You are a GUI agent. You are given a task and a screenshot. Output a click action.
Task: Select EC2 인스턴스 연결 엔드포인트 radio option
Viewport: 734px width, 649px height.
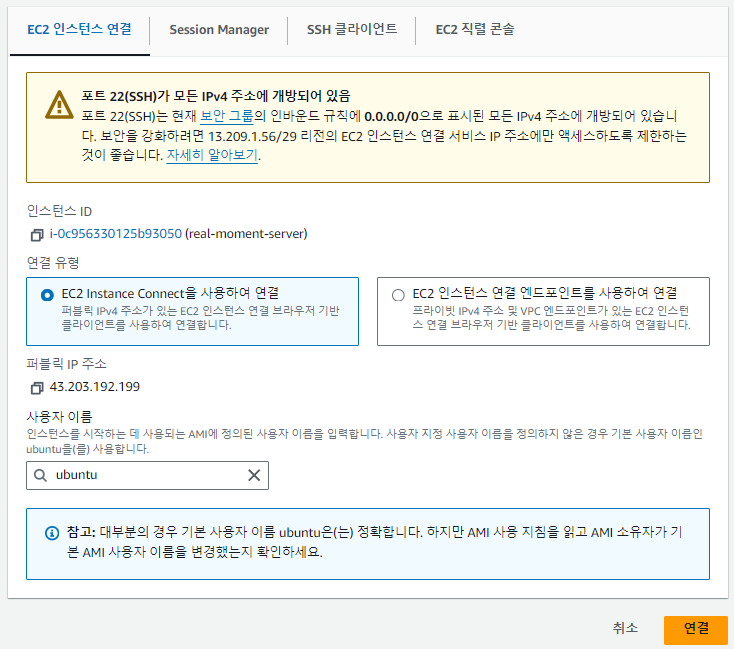click(398, 295)
